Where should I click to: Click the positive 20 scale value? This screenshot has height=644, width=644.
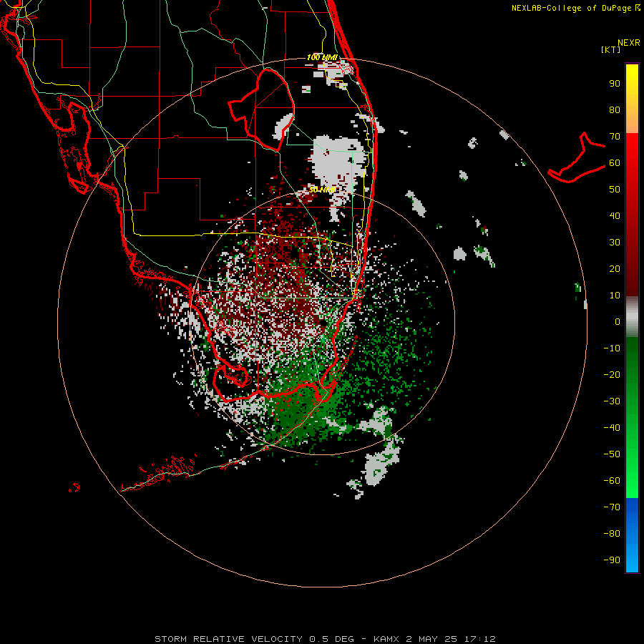coord(615,269)
